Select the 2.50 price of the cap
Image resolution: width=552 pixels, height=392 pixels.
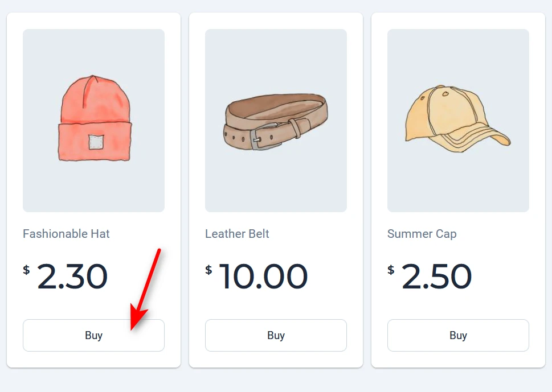click(437, 277)
